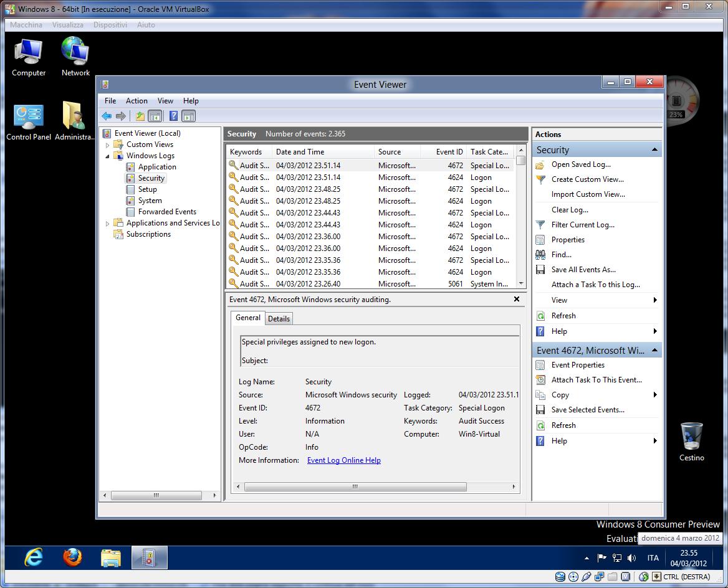The height and width of the screenshot is (588, 728).
Task: Click the Find binoculars icon
Action: point(540,255)
